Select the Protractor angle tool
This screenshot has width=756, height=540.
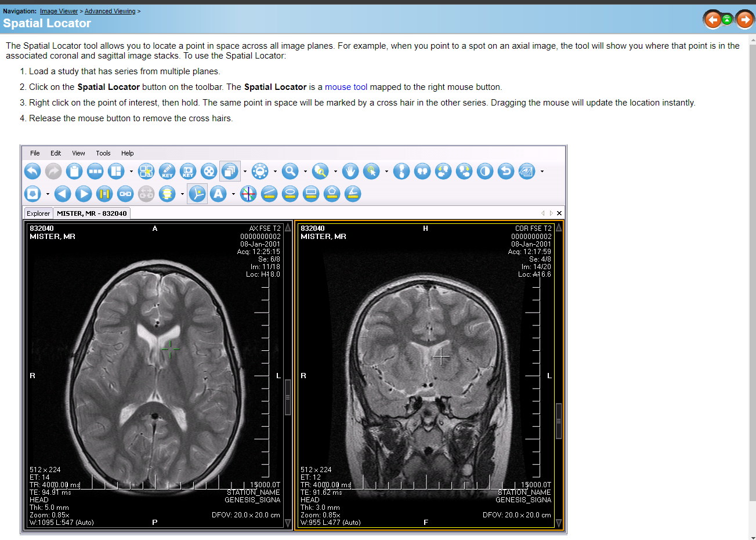pos(353,193)
